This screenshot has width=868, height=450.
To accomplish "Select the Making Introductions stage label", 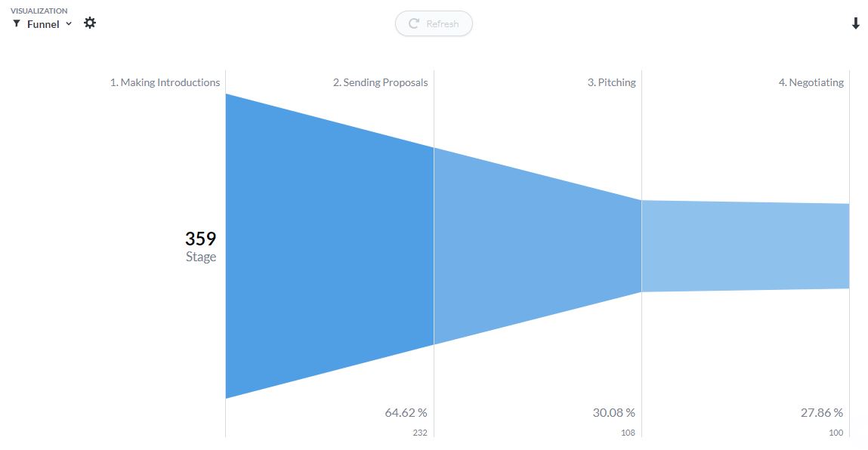I will (165, 82).
